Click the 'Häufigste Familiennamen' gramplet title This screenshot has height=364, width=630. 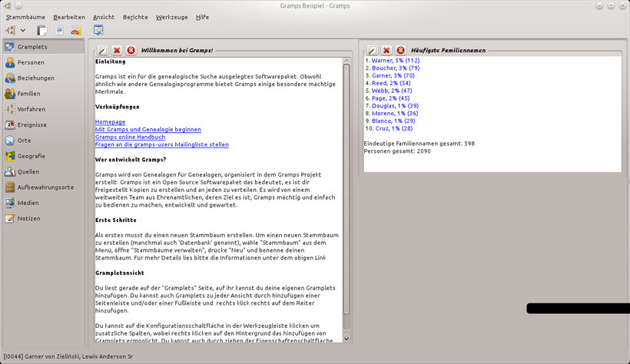point(448,50)
